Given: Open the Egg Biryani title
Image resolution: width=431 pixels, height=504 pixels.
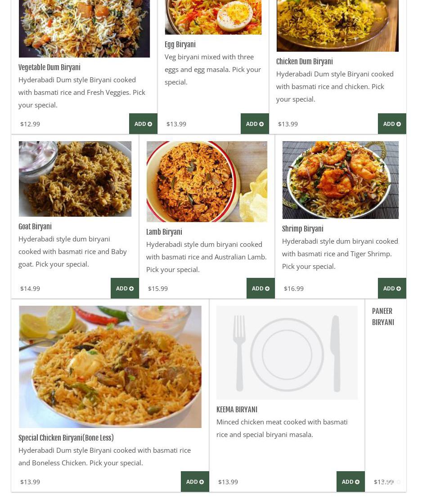Looking at the screenshot, I should coord(180,45).
